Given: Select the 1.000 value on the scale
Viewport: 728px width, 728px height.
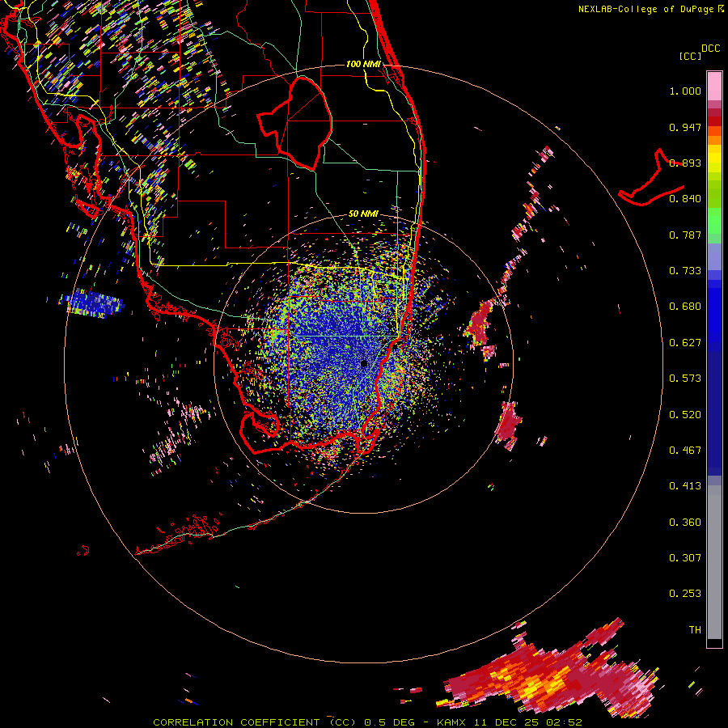Looking at the screenshot, I should click(685, 91).
